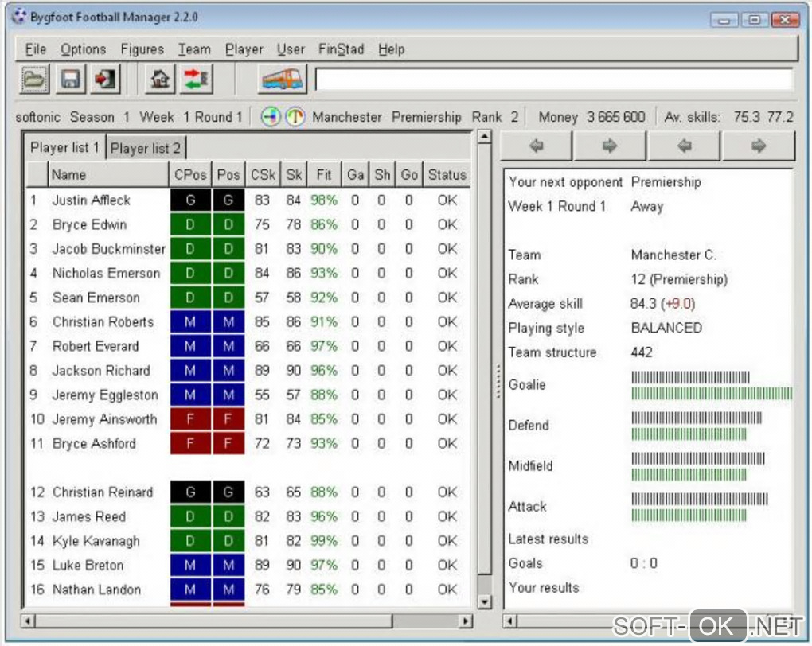Select substitute James Reed
Image resolution: width=812 pixels, height=646 pixels.
click(89, 516)
